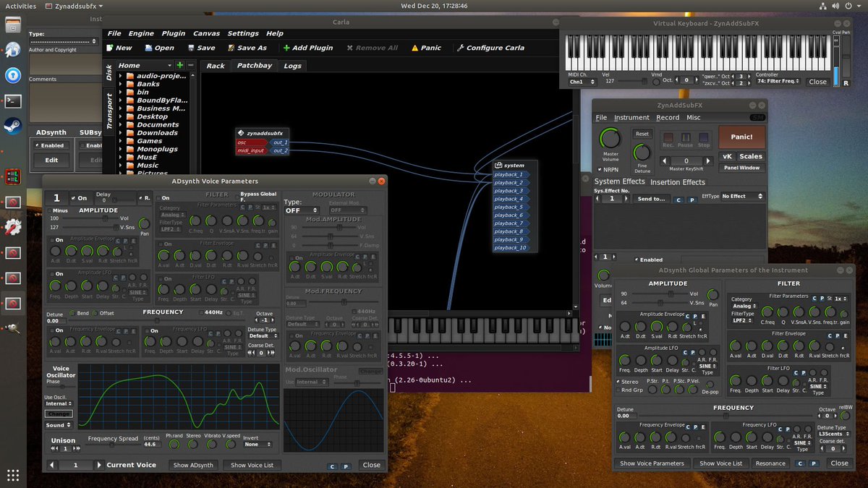Open the Modulator Type OFF dropdown

(x=301, y=210)
